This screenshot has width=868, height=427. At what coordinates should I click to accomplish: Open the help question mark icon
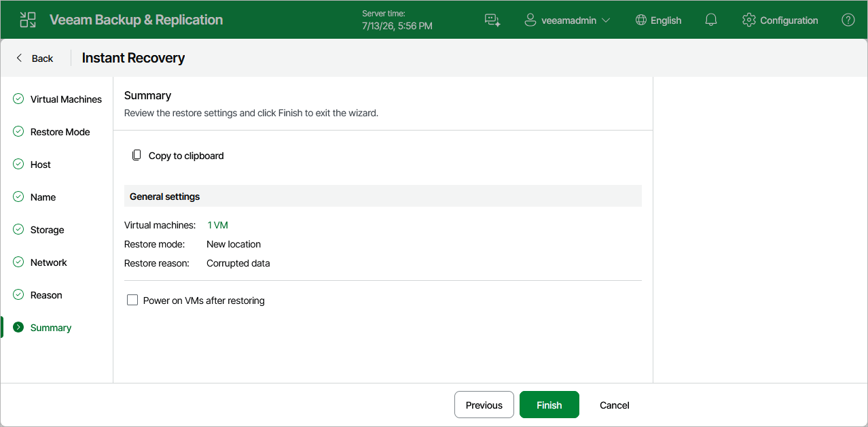(x=848, y=20)
